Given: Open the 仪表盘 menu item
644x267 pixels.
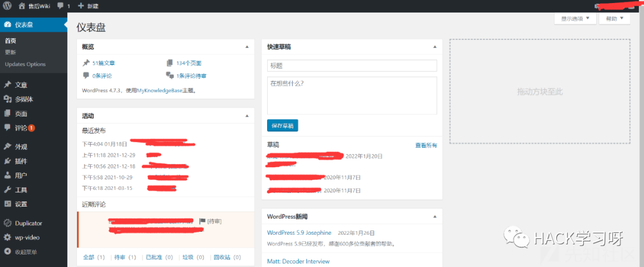Looking at the screenshot, I should click(33, 24).
